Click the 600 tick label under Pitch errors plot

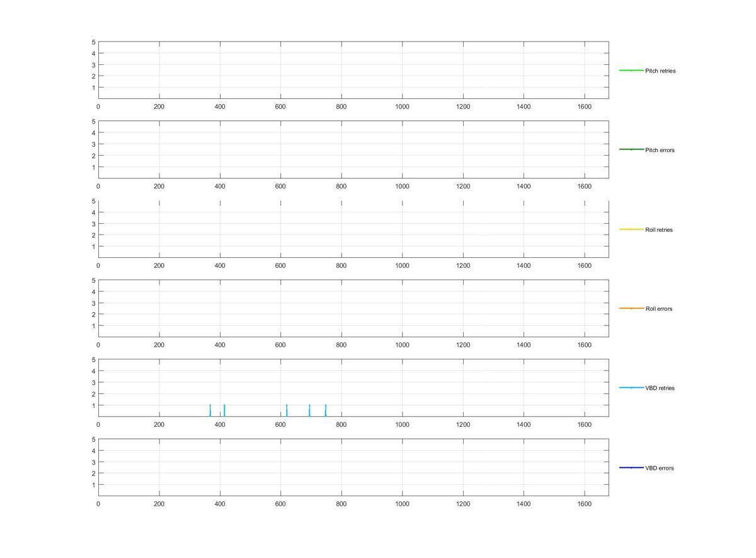[x=280, y=186]
